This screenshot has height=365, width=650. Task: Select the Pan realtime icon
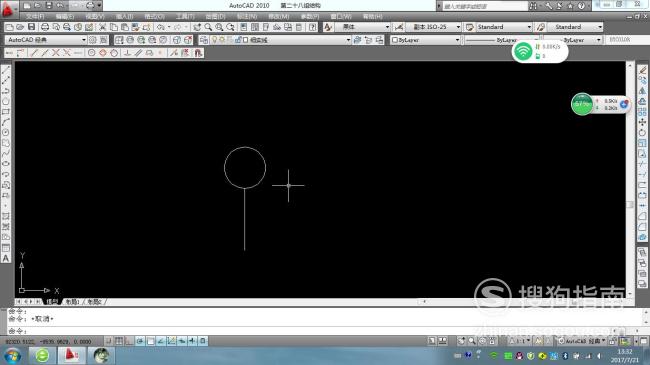(197, 27)
